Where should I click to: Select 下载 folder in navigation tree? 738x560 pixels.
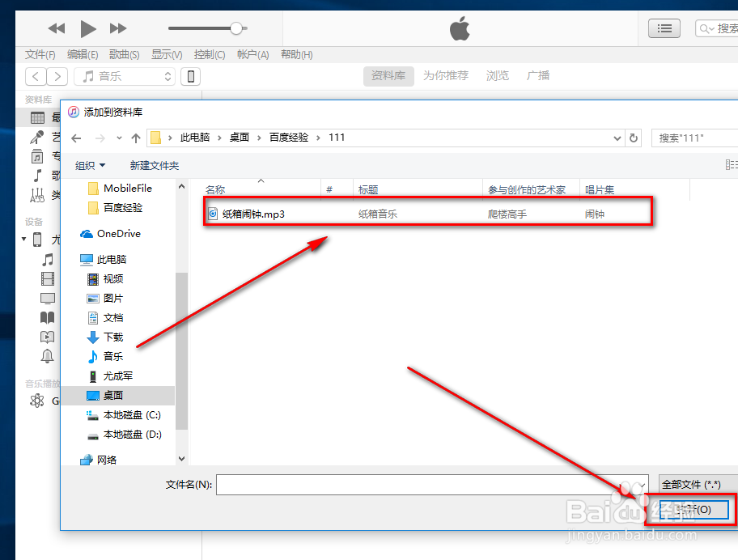click(105, 337)
